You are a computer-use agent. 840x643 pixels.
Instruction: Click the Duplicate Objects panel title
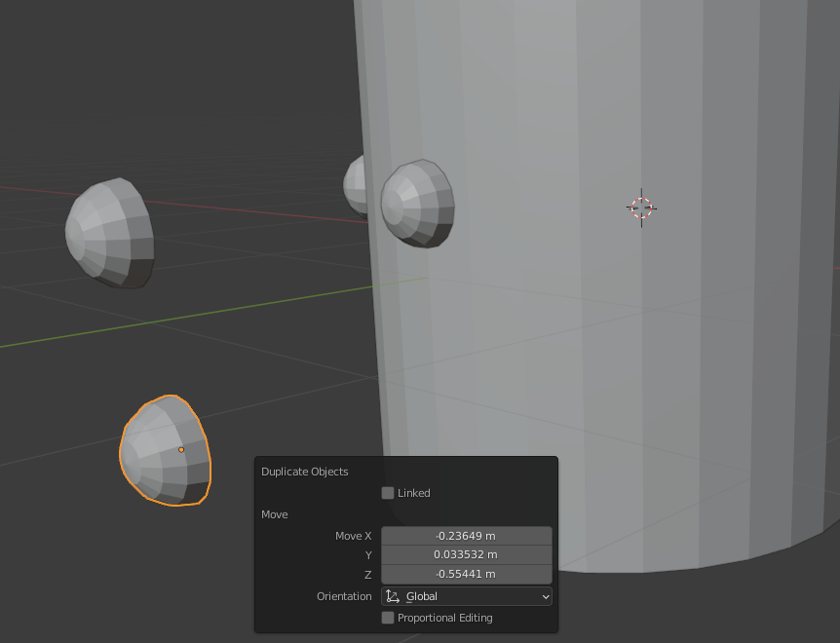coord(304,472)
